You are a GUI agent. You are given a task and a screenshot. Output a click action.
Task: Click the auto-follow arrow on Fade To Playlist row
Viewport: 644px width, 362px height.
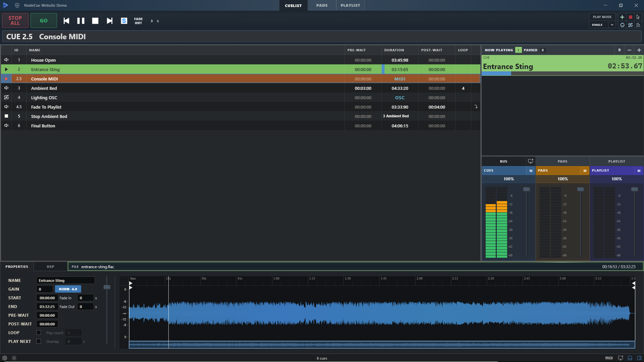click(476, 107)
